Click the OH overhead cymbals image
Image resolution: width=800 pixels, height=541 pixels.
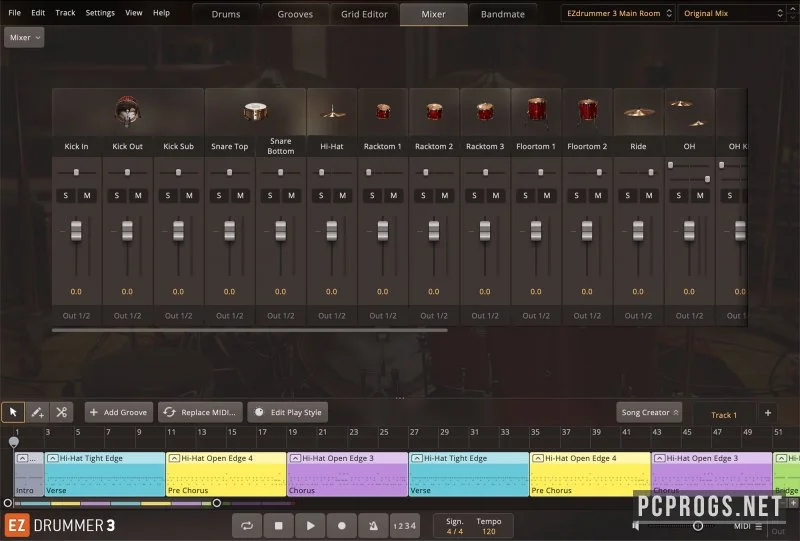click(x=689, y=113)
